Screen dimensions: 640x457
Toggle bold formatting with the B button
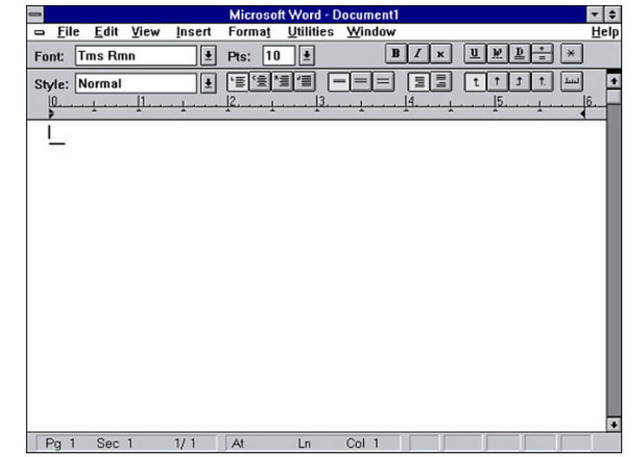396,54
